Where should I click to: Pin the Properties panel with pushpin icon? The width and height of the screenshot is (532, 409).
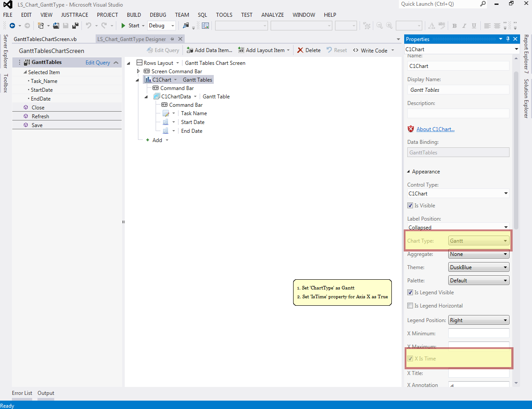point(508,39)
